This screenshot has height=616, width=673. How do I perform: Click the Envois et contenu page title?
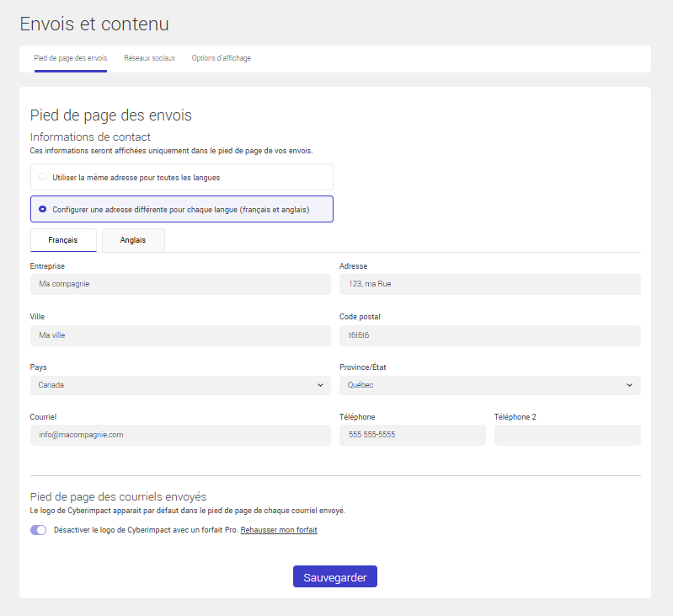pyautogui.click(x=94, y=24)
